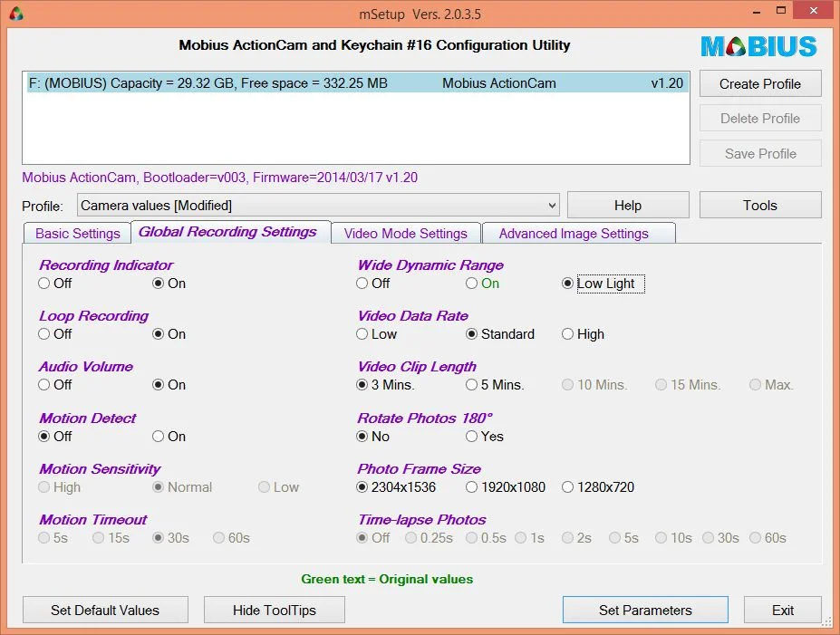Select 0.5s Time-lapse Photos interval
The height and width of the screenshot is (635, 840).
click(x=487, y=538)
